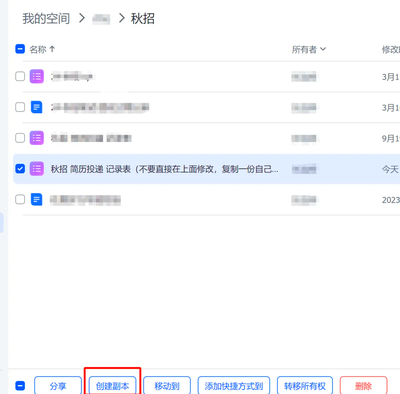Click the 修改 column header
This screenshot has width=400, height=394.
[391, 50]
